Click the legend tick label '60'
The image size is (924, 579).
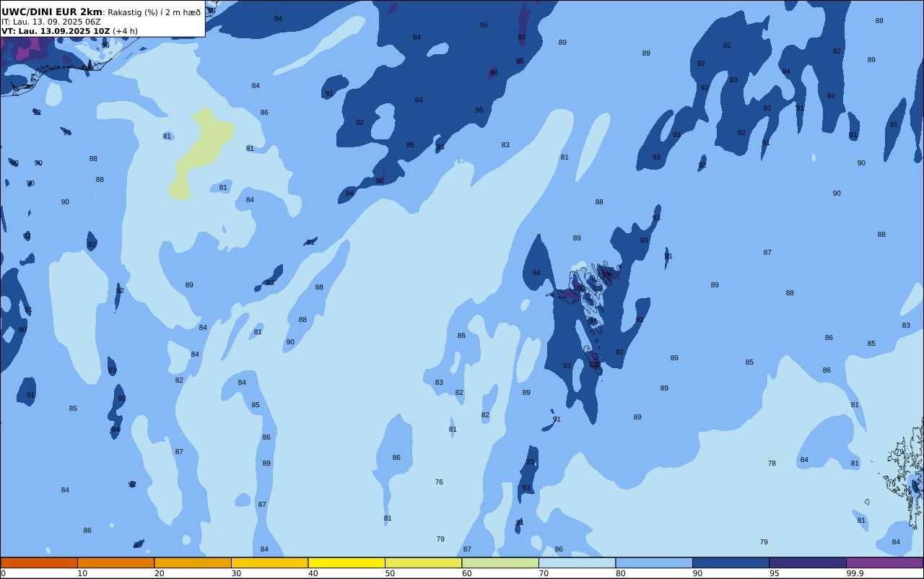point(466,573)
